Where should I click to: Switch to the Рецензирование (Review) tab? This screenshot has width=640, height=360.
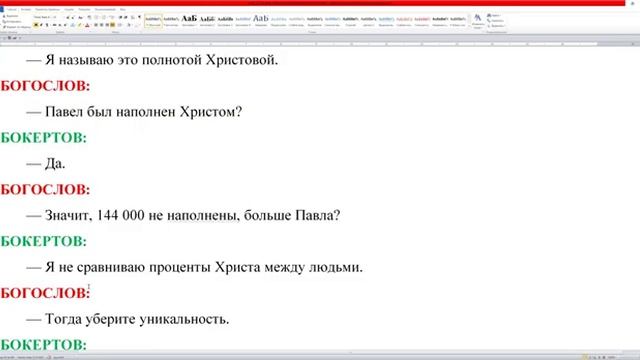point(105,9)
